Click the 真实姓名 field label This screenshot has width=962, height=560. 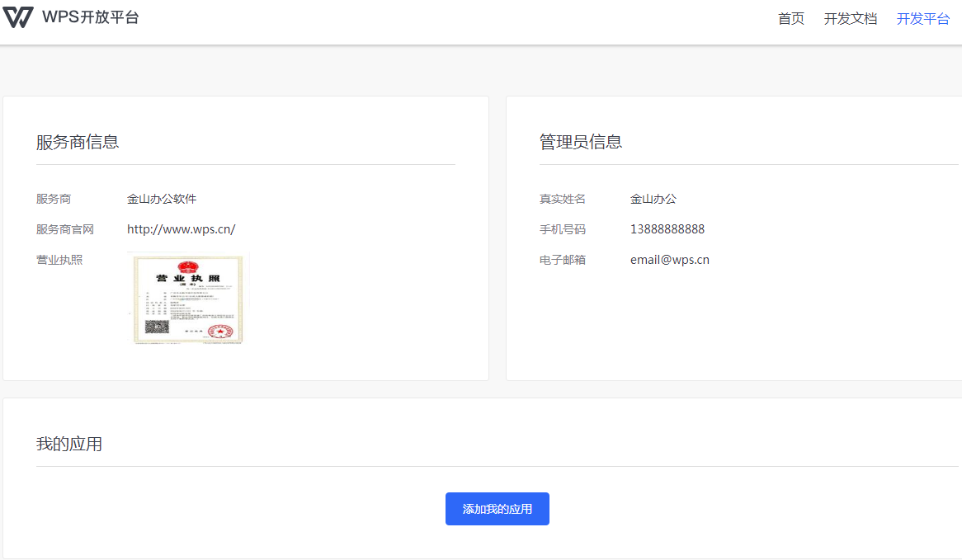coord(563,199)
